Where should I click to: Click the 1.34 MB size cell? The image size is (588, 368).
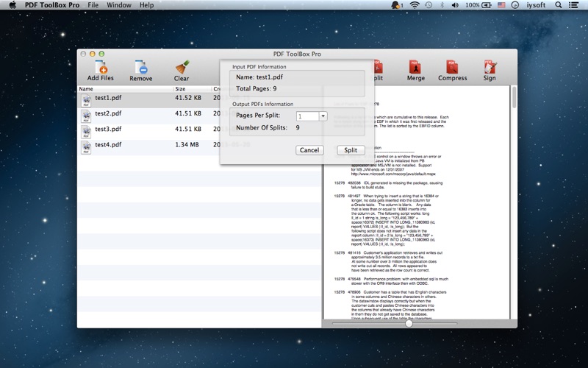tap(187, 144)
